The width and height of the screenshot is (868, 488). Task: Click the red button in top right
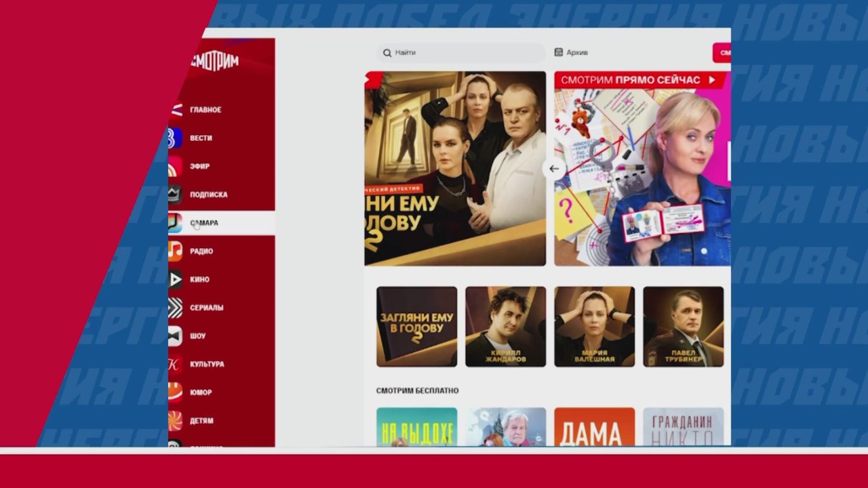pyautogui.click(x=722, y=52)
